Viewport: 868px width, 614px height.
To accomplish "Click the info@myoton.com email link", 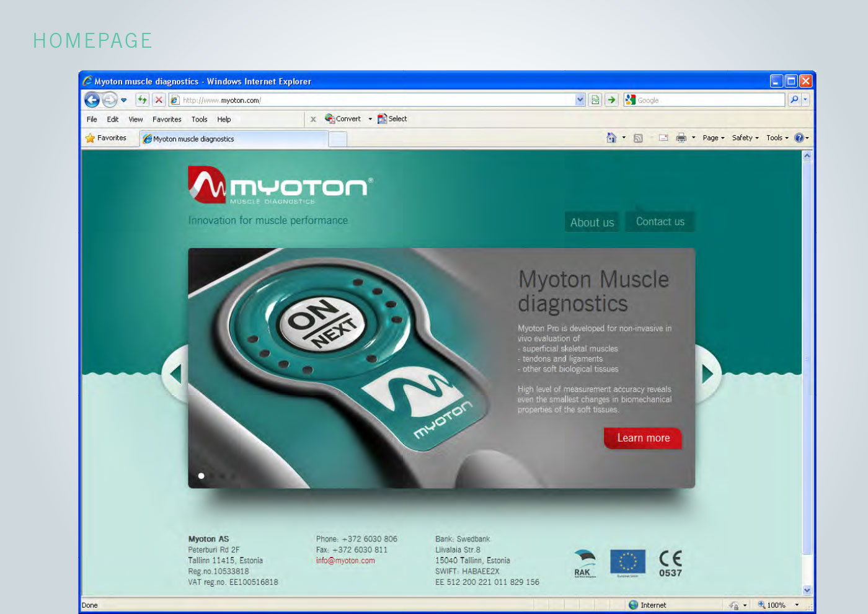I will [x=345, y=561].
